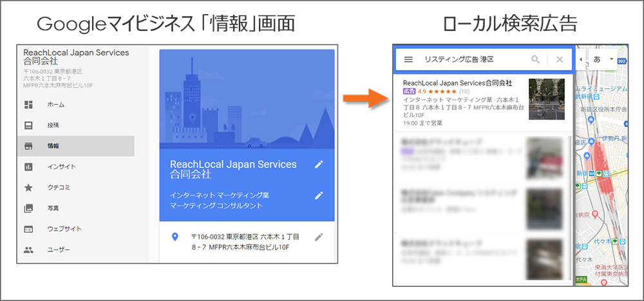Image resolution: width=644 pixels, height=301 pixels.
Task: Click the purple 広告 badge
Action: pyautogui.click(x=409, y=91)
